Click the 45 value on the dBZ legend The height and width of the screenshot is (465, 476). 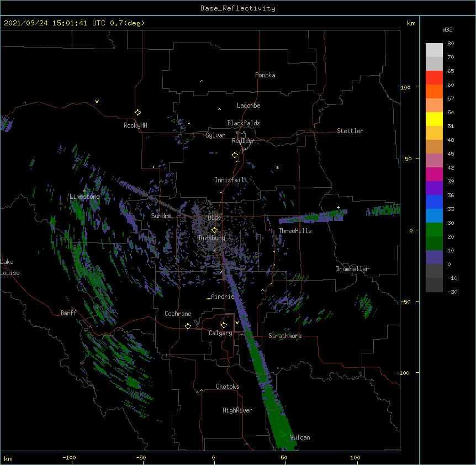451,154
